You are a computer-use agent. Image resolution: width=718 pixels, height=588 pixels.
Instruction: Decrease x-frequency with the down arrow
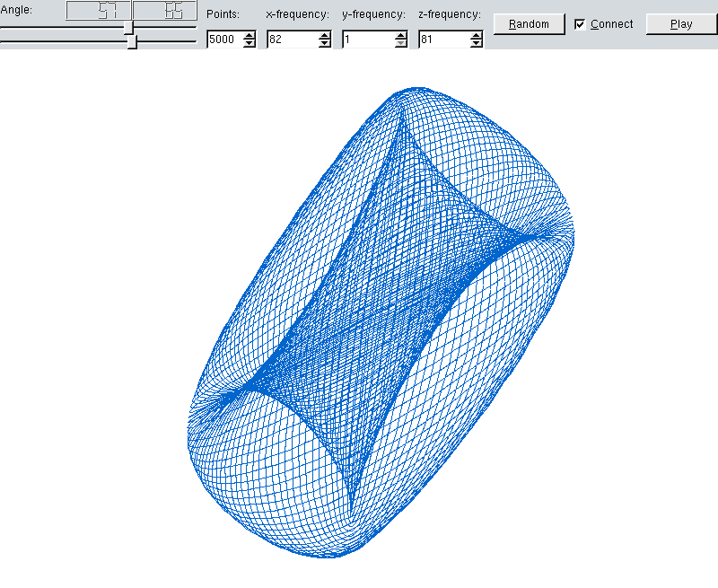click(325, 43)
